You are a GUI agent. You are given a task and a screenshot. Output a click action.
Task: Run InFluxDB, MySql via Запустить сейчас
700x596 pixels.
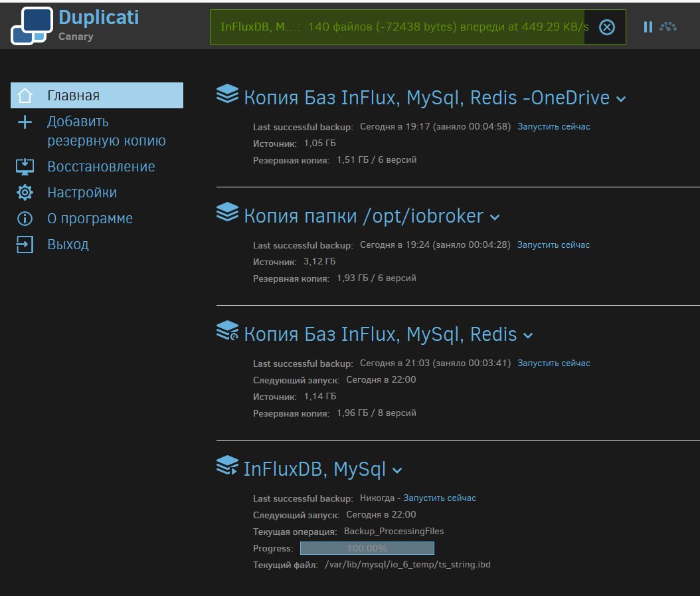tap(440, 498)
